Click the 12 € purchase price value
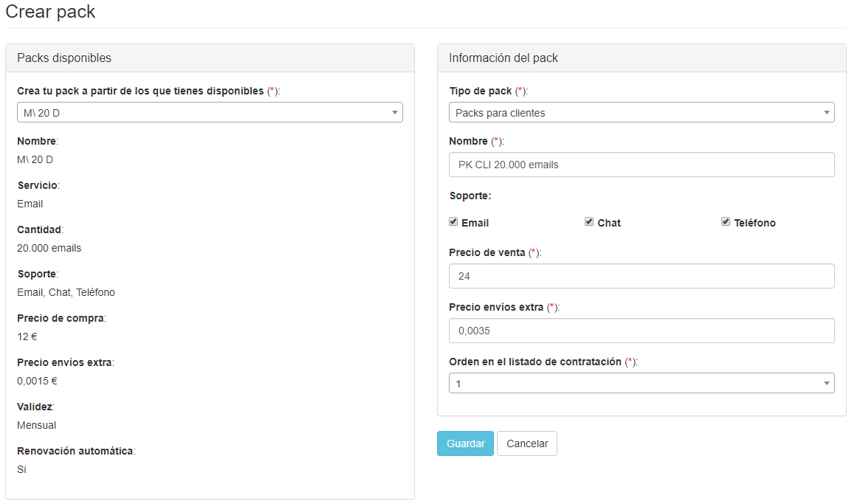Image resolution: width=852 pixels, height=504 pixels. click(27, 336)
